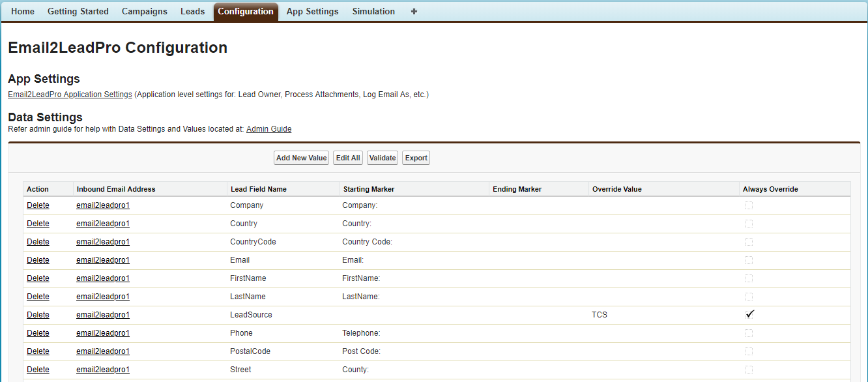This screenshot has height=382, width=868.
Task: Click the TCS override value cell
Action: (x=599, y=314)
